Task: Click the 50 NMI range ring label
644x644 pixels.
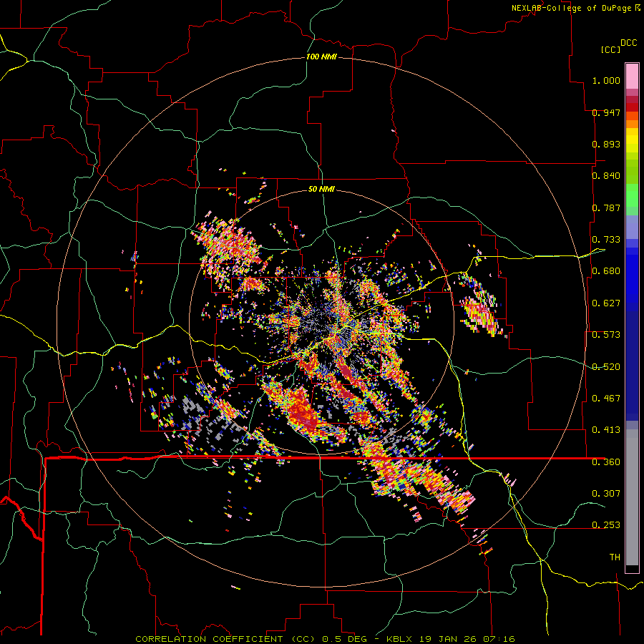Action: click(x=321, y=190)
